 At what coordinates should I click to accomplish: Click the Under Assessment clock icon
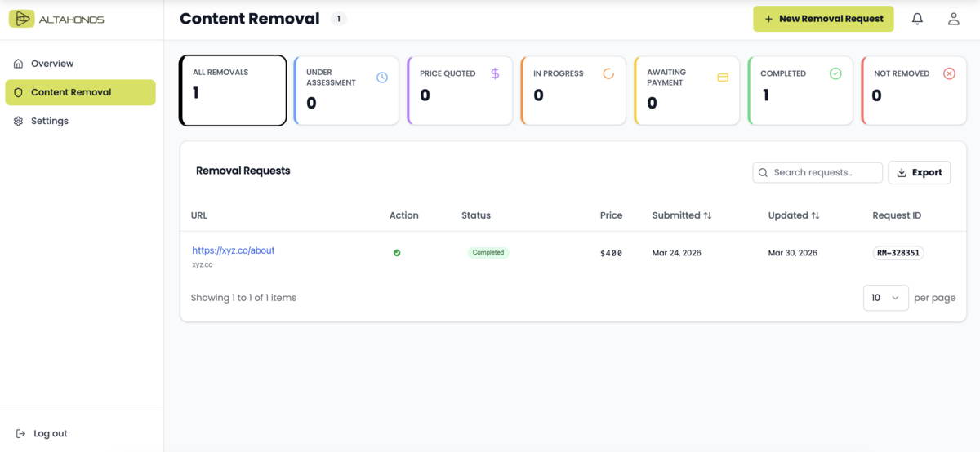click(382, 78)
